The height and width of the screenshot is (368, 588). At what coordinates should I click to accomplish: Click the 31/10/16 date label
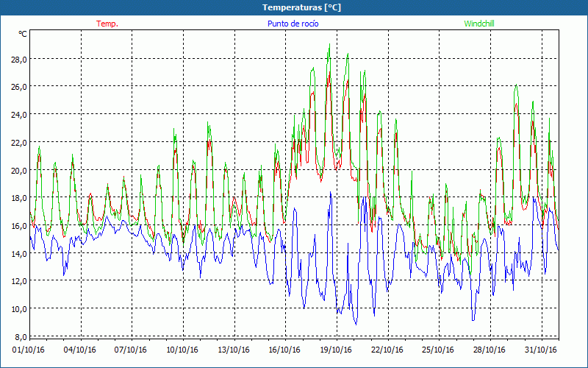tap(540, 350)
